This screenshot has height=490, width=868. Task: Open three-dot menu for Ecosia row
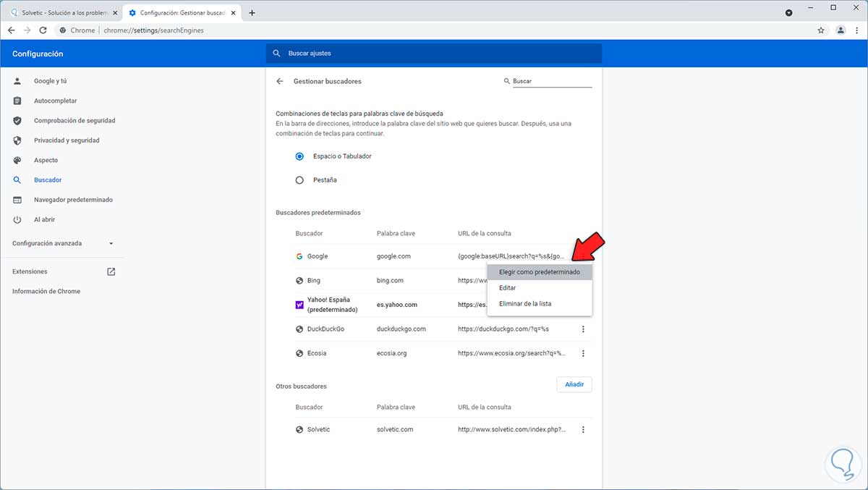pos(583,353)
